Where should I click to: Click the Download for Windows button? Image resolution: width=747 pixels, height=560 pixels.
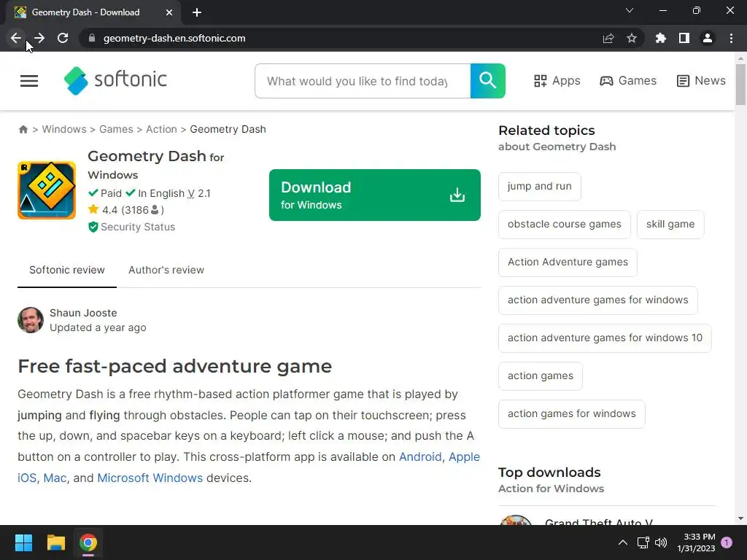point(374,195)
